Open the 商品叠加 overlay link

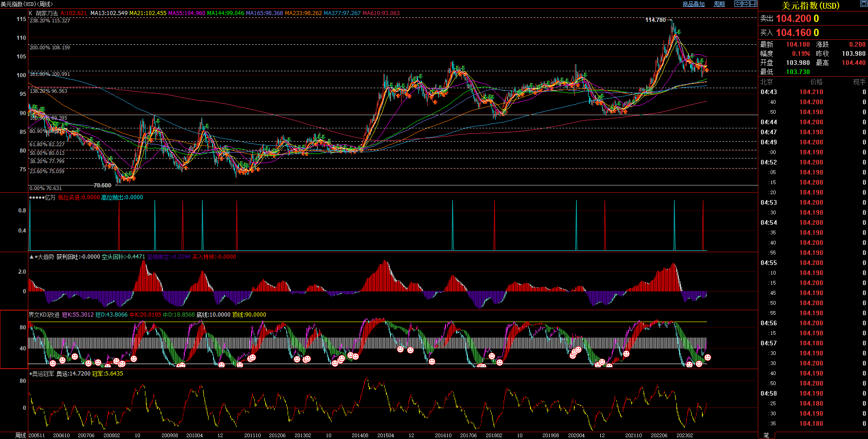[693, 4]
